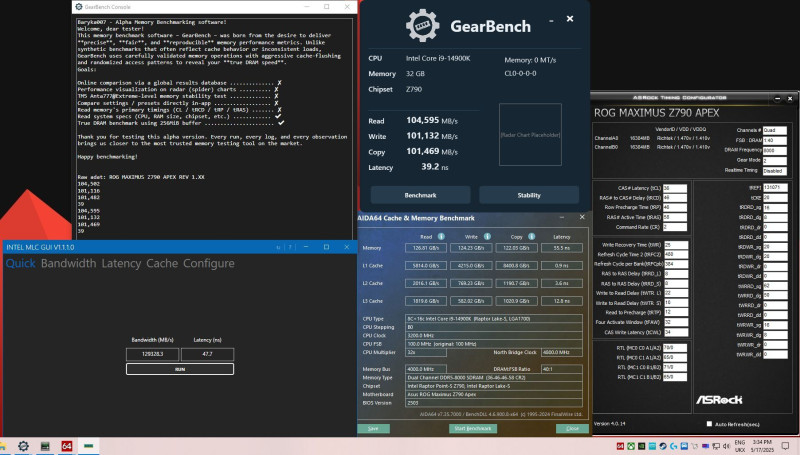Click the GearBench Console title icon

tap(79, 7)
